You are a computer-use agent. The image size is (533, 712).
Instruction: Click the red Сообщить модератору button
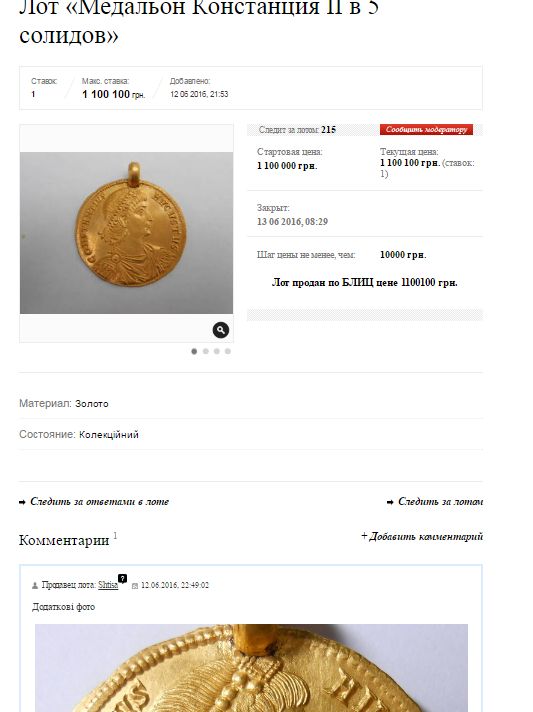426,129
